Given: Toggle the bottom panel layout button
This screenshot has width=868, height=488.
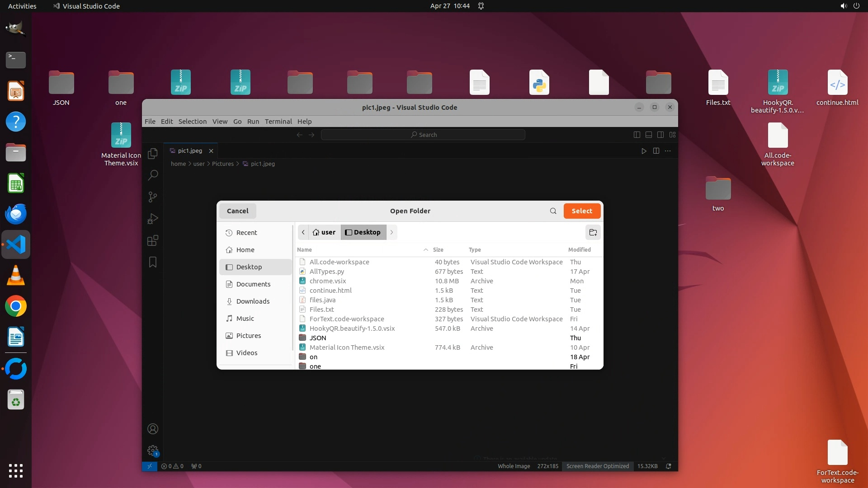Looking at the screenshot, I should 648,135.
